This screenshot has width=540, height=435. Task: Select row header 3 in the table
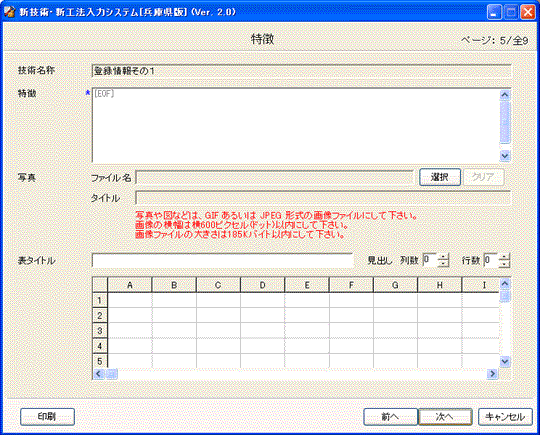coord(100,331)
